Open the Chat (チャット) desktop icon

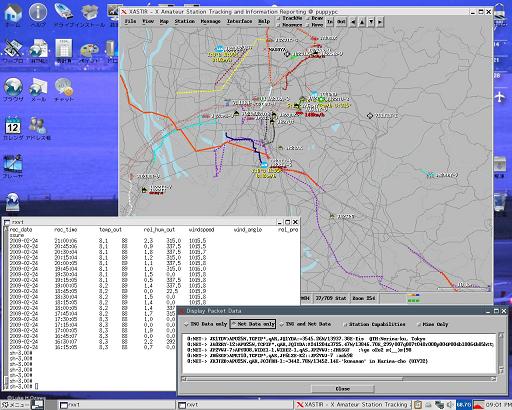tap(64, 89)
